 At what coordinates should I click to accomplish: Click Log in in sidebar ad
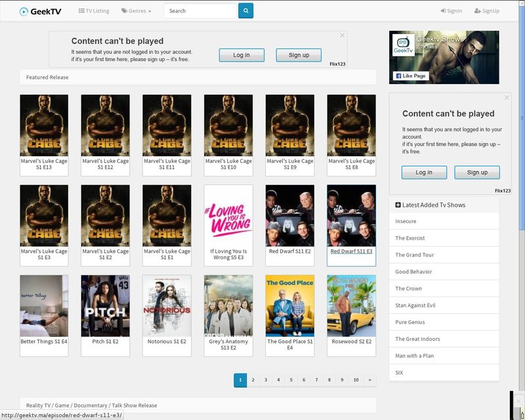coord(424,172)
